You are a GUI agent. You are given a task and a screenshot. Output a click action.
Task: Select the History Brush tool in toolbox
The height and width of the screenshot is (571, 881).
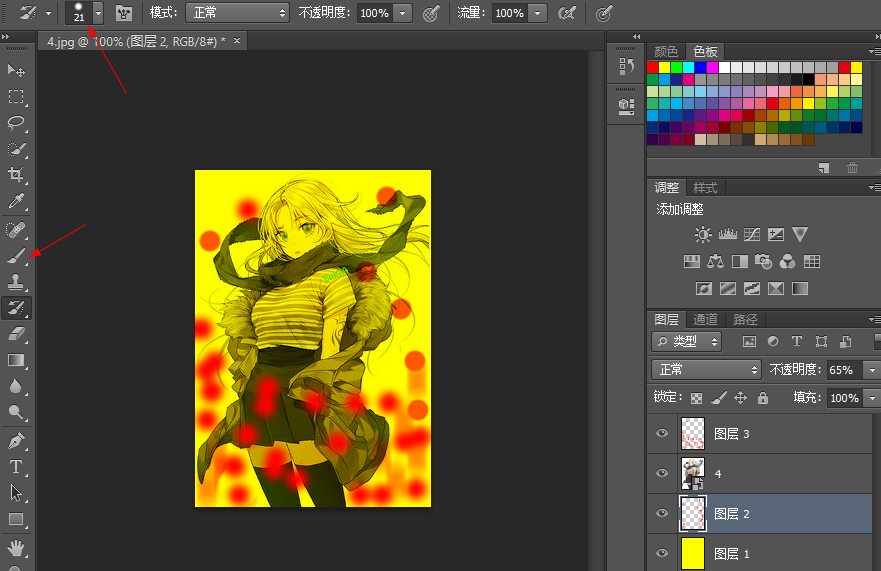[16, 308]
